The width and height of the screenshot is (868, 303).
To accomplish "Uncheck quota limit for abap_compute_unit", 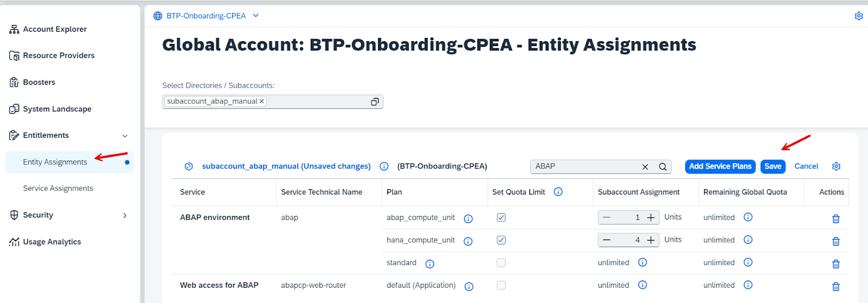I will (501, 217).
